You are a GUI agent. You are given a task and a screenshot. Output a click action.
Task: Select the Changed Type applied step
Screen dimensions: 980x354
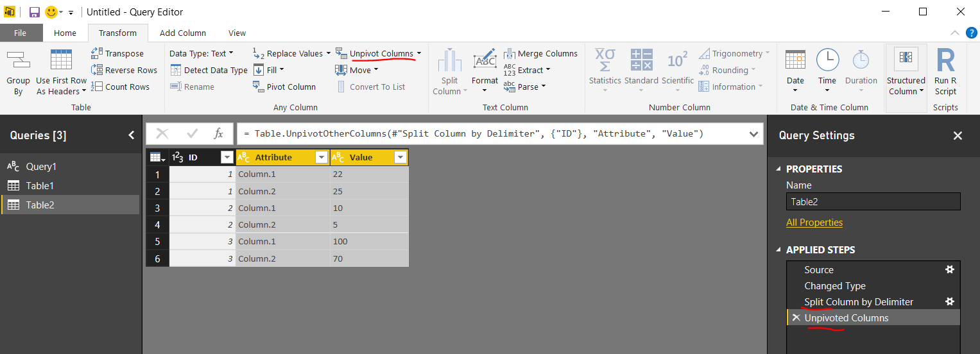(x=873, y=285)
